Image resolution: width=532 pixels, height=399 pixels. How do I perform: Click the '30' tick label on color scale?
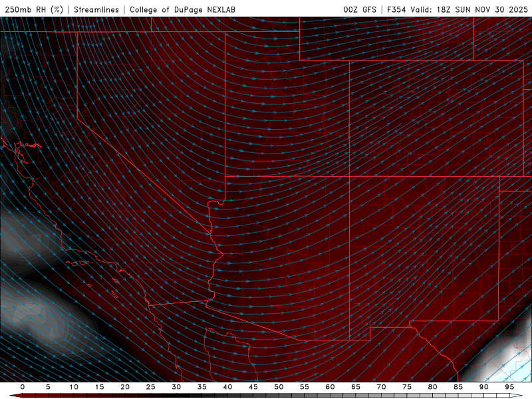[x=176, y=387]
